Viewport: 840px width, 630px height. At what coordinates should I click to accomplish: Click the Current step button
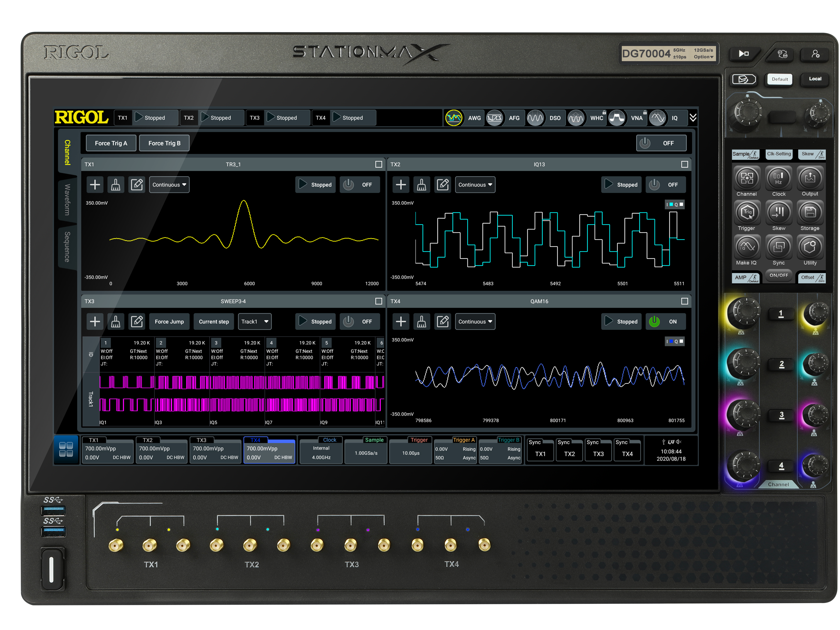click(x=214, y=322)
